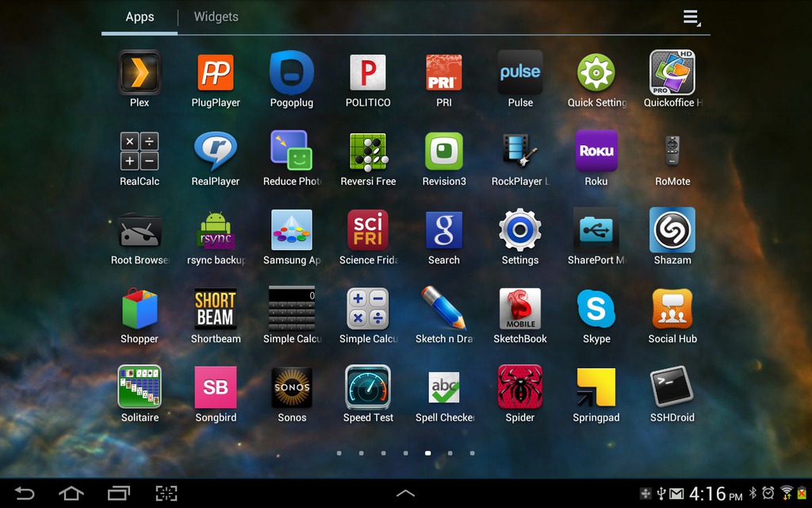The width and height of the screenshot is (812, 508).
Task: Tap the Wi-Fi status icon
Action: click(x=787, y=492)
